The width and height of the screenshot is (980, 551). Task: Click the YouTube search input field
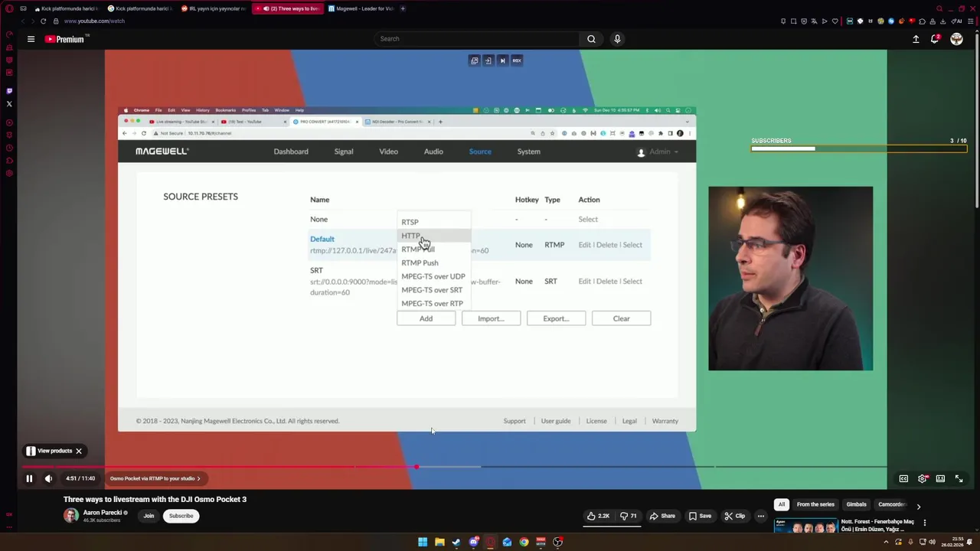coord(477,39)
